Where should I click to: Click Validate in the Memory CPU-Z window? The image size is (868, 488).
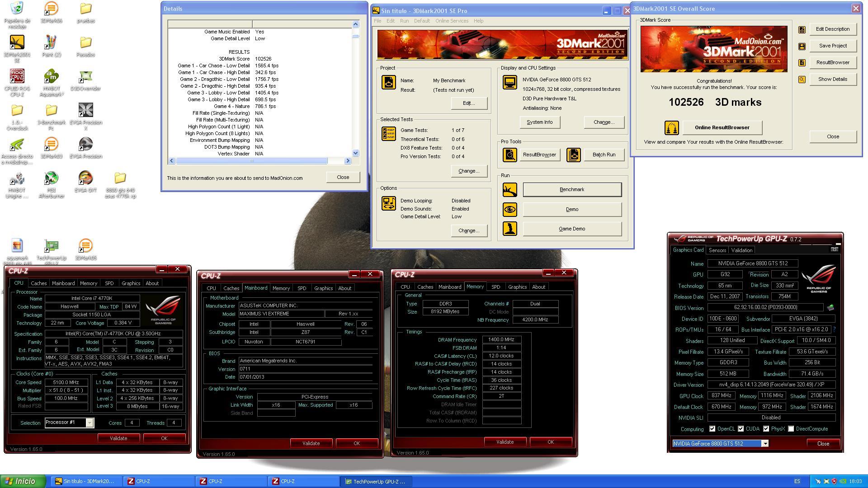[505, 442]
